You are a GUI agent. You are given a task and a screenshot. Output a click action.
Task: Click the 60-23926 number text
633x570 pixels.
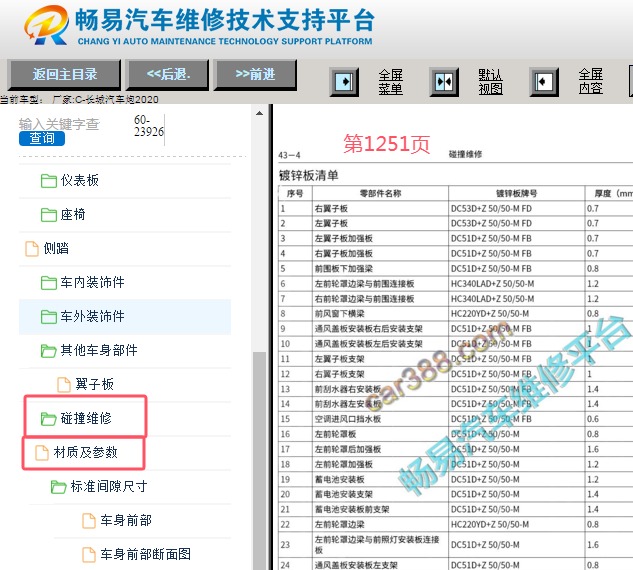click(149, 126)
